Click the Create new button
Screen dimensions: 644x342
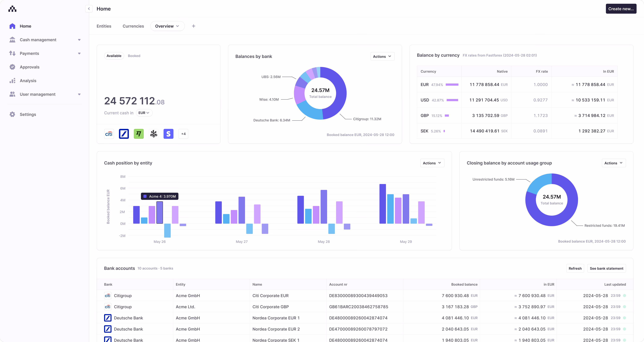click(x=621, y=9)
